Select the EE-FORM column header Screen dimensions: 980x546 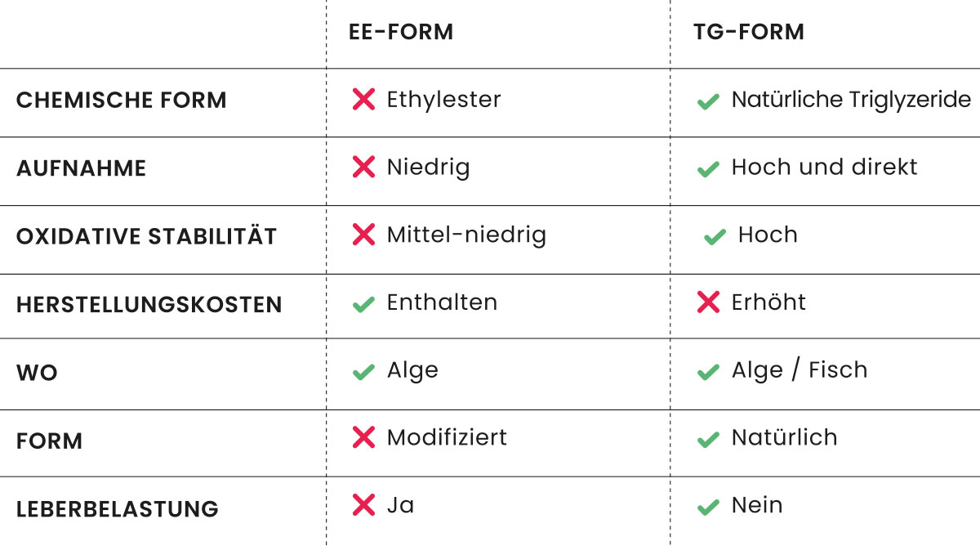pos(400,32)
